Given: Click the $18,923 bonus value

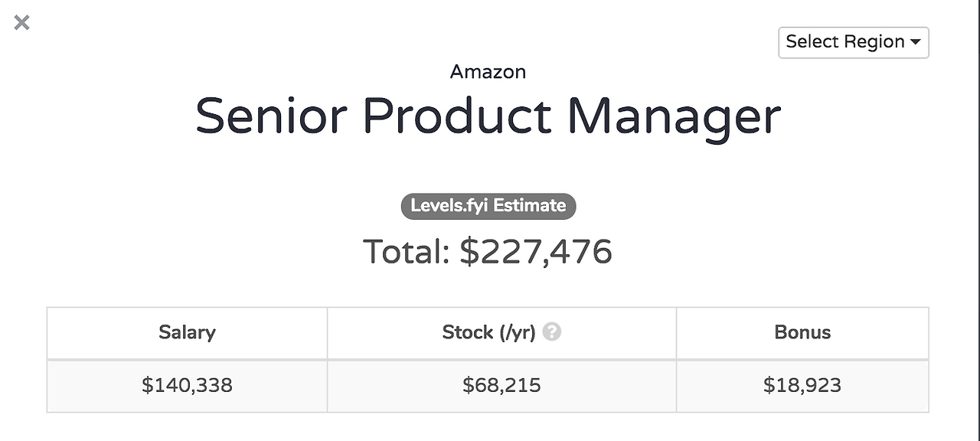Looking at the screenshot, I should (802, 385).
